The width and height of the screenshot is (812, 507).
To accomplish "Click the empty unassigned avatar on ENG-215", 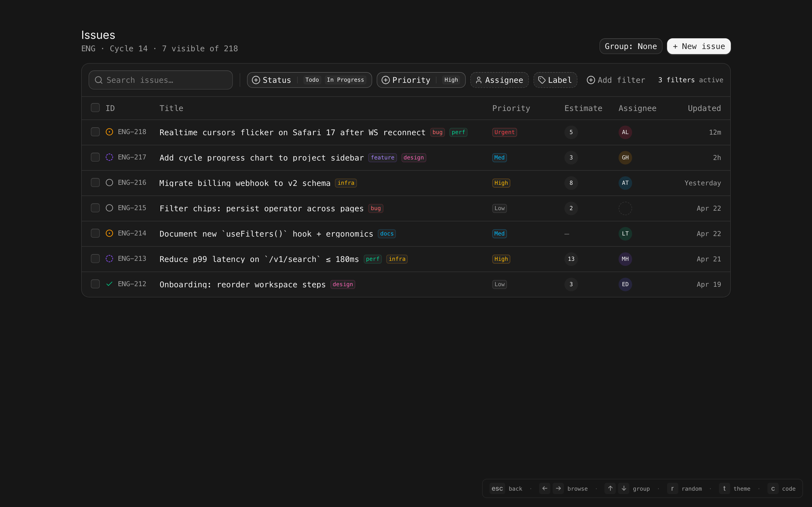I will pyautogui.click(x=625, y=208).
